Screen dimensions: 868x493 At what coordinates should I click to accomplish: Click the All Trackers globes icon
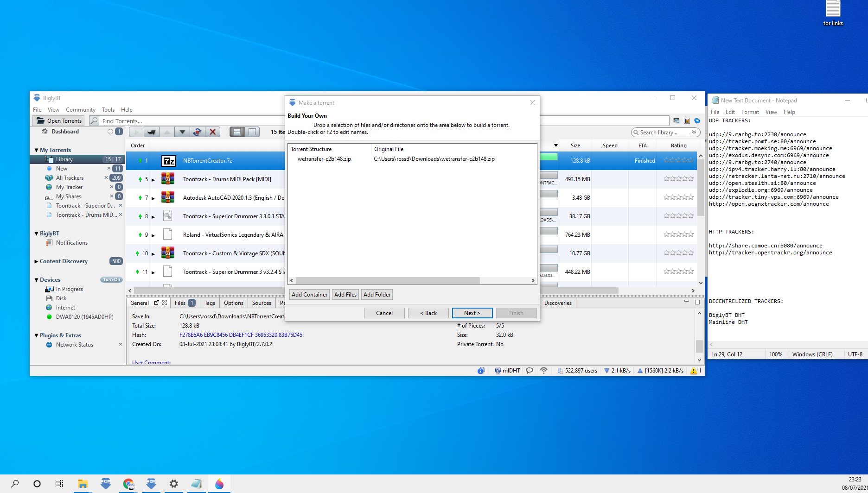[x=49, y=178]
